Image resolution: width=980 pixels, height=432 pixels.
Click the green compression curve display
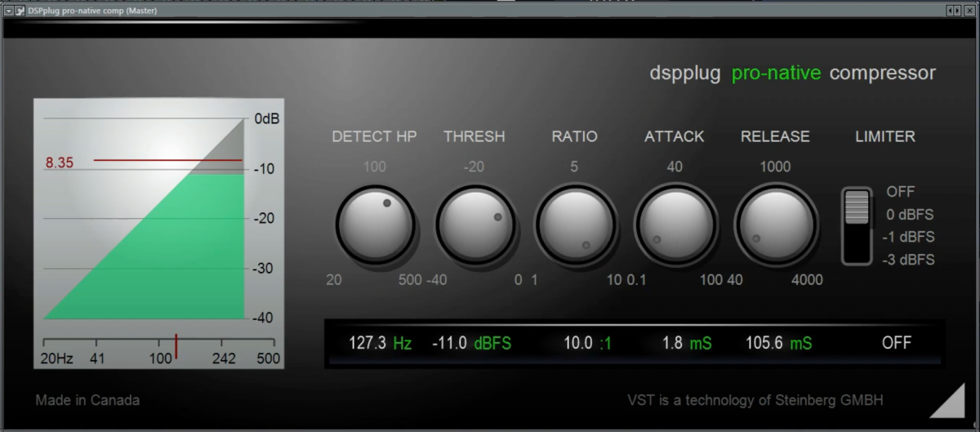(144, 245)
